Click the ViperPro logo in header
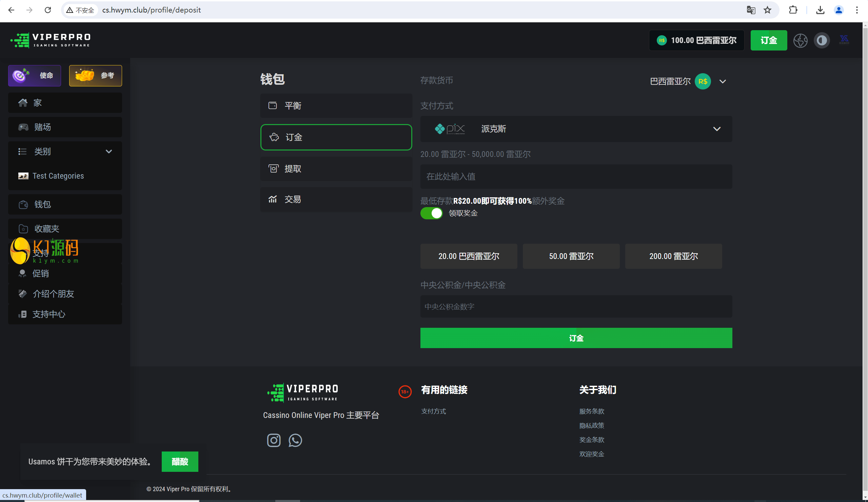Screen dimensions: 868x502 tap(51, 40)
